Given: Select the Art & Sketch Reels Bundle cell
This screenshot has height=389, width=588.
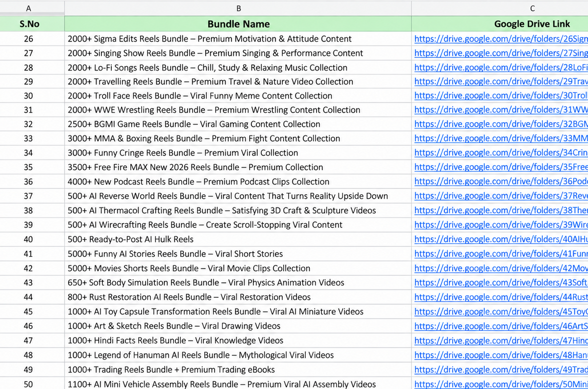Looking at the screenshot, I should tap(238, 326).
